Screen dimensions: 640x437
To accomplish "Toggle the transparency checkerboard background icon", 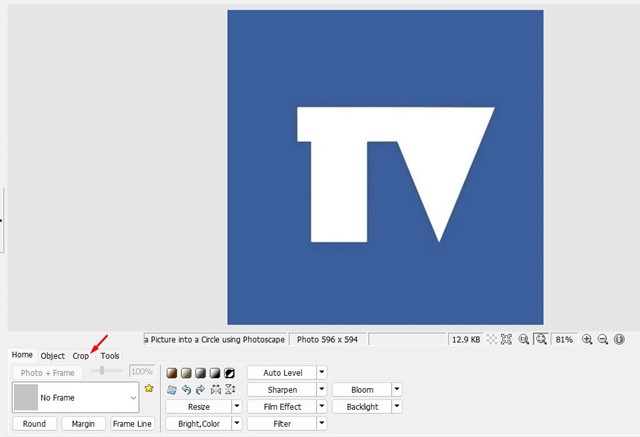I will (492, 339).
